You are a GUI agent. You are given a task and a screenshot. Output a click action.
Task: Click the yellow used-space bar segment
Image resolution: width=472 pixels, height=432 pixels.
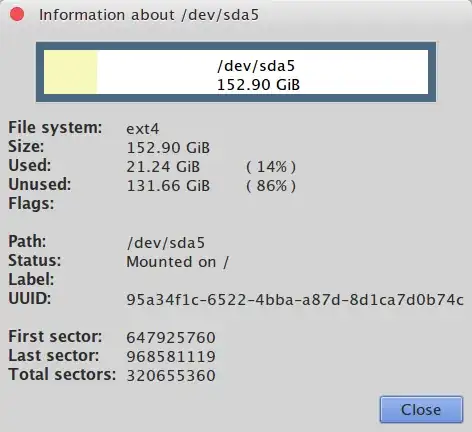click(x=70, y=72)
